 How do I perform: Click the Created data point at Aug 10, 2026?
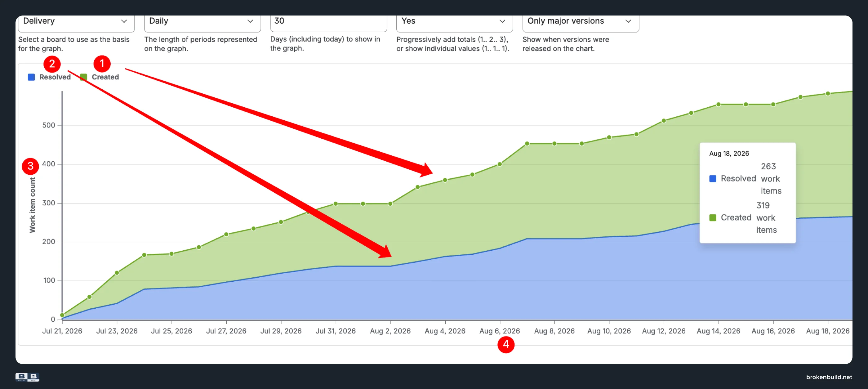click(609, 137)
